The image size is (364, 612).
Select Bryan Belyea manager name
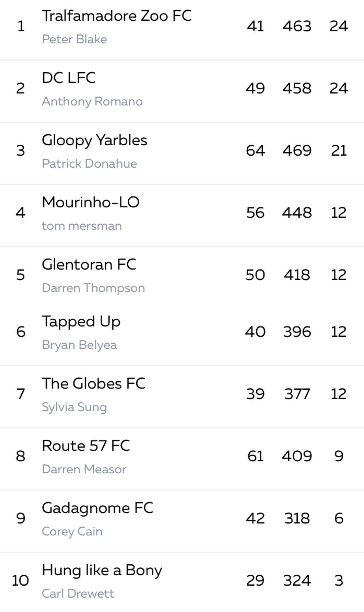pos(79,345)
